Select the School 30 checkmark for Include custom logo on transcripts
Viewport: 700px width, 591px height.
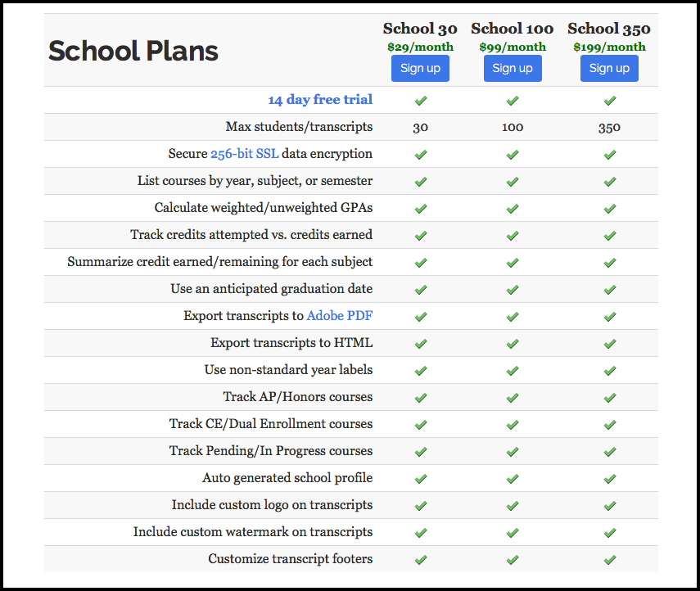pyautogui.click(x=420, y=505)
